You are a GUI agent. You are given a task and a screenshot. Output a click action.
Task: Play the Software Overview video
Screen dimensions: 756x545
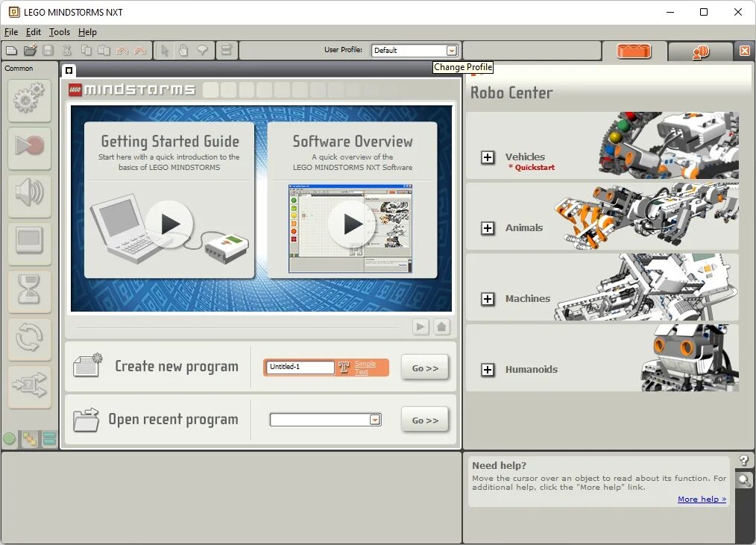[352, 224]
